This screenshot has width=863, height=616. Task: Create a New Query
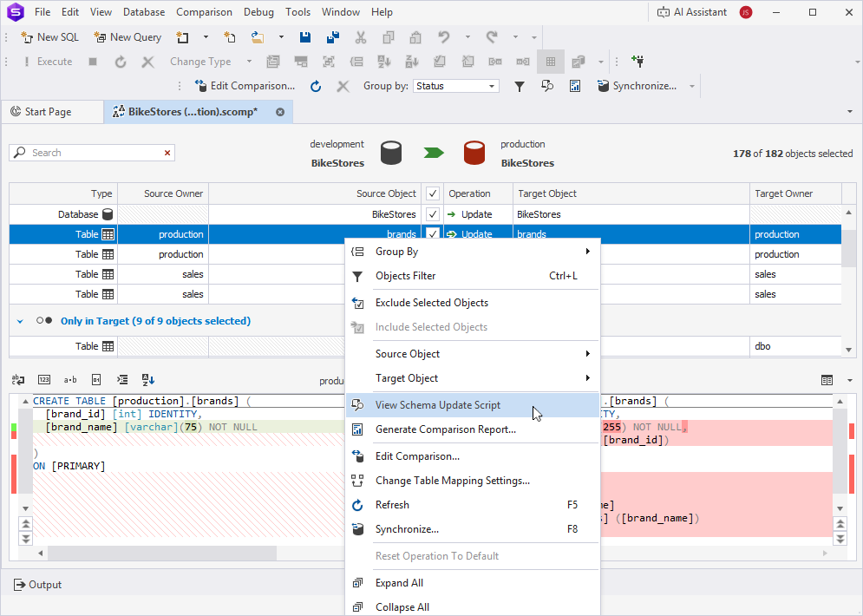click(x=127, y=37)
